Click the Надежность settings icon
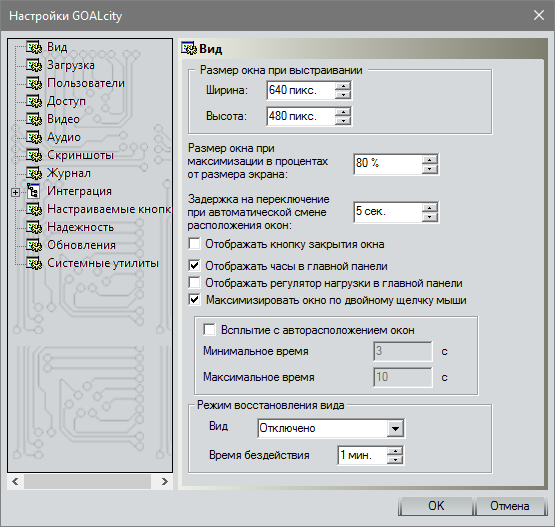 pos(34,228)
